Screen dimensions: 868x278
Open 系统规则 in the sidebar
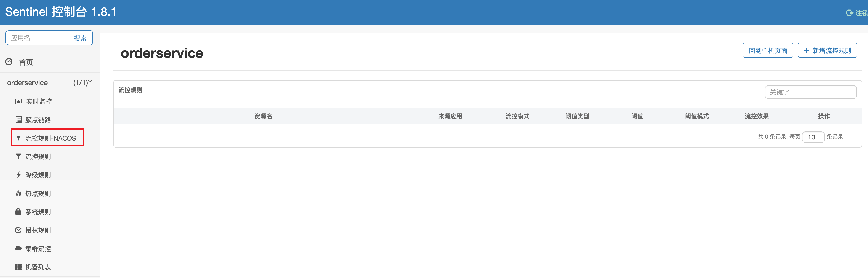[38, 212]
